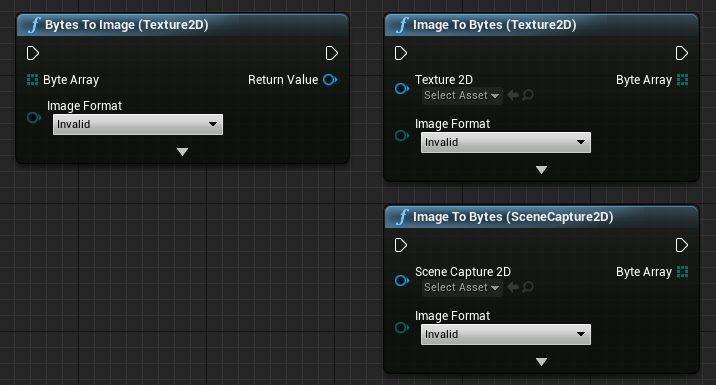Screen dimensions: 716x385
Task: Open Image Format dropdown in Bytes To Image node
Action: 138,124
